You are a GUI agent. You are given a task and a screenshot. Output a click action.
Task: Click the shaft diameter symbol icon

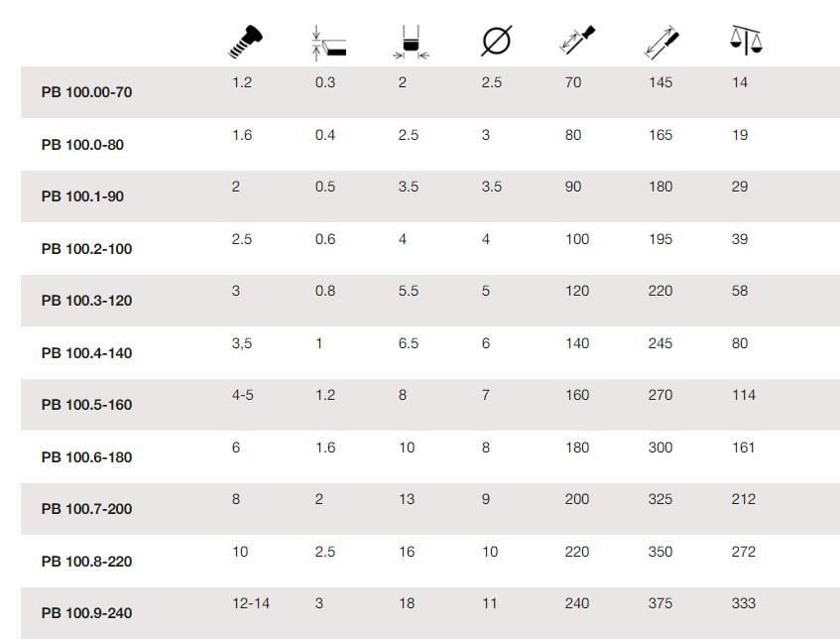[x=497, y=41]
